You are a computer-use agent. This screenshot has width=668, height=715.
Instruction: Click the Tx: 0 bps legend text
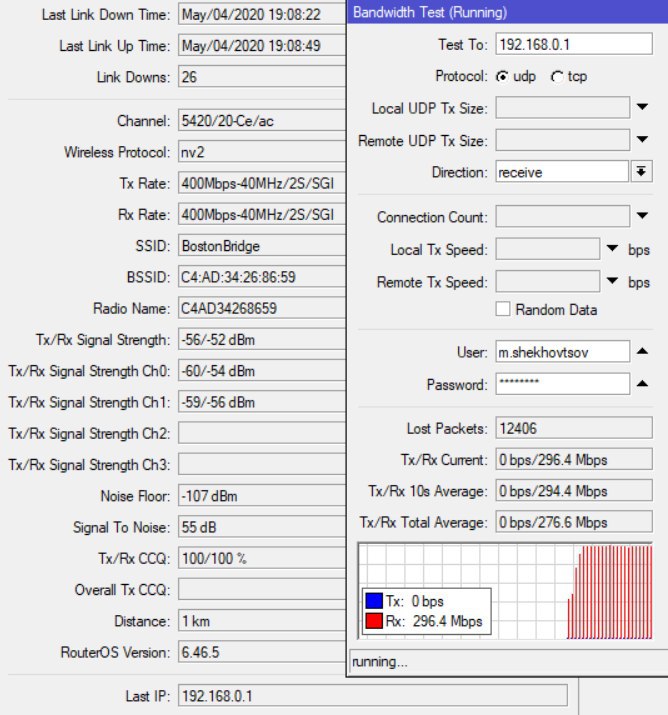click(414, 601)
